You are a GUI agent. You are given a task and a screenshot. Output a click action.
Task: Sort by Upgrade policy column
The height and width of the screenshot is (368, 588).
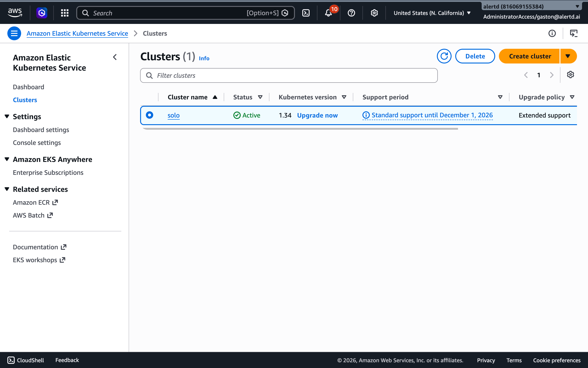pyautogui.click(x=546, y=97)
